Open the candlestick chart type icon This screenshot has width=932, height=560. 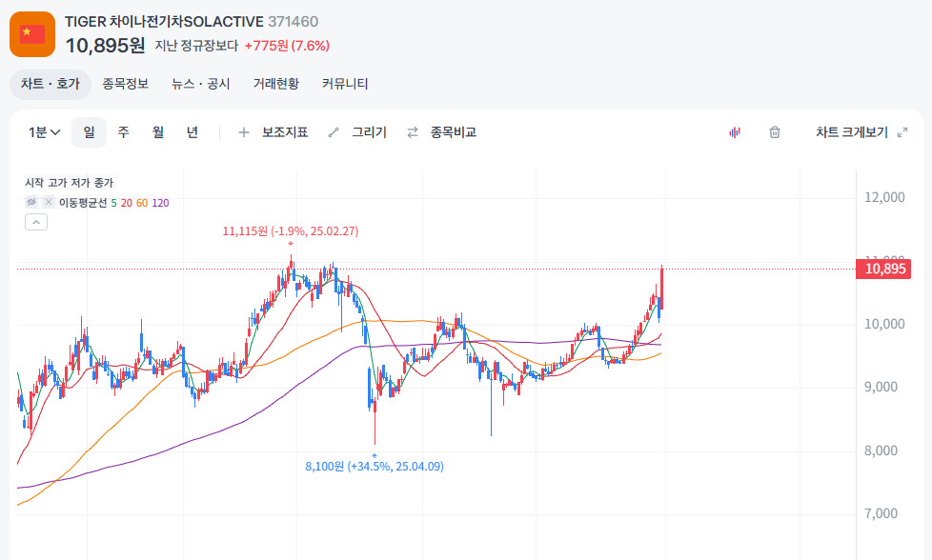[x=735, y=132]
